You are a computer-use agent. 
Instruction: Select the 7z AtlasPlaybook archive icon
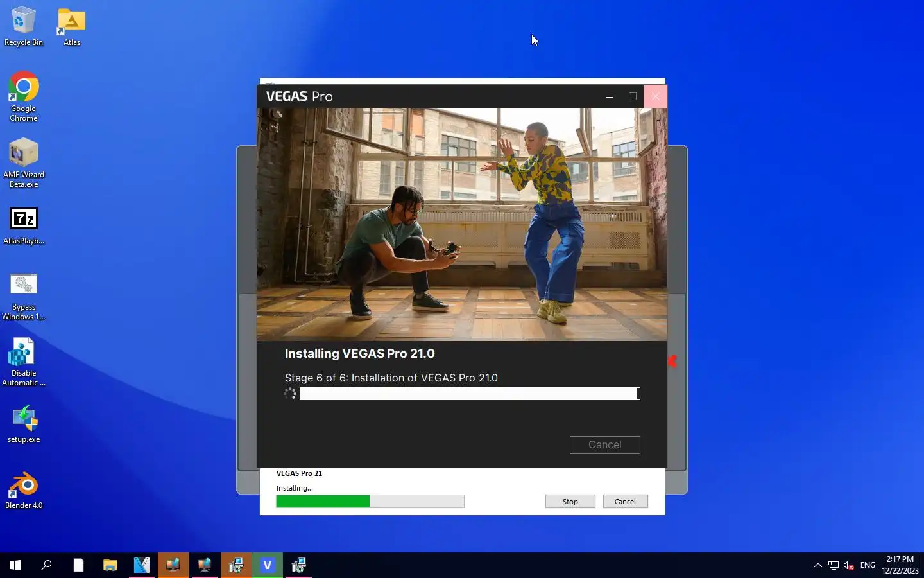pyautogui.click(x=24, y=226)
